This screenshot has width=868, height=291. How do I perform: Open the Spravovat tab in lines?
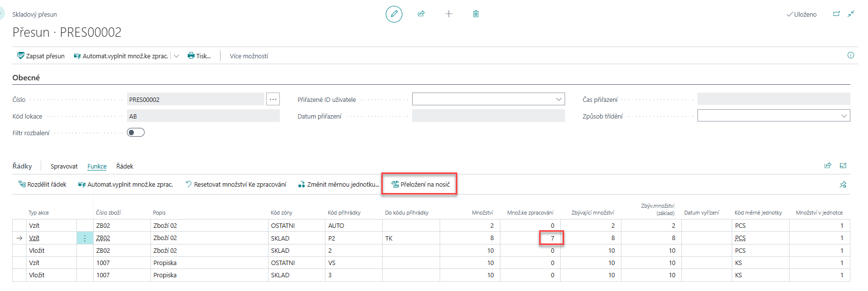tap(64, 167)
